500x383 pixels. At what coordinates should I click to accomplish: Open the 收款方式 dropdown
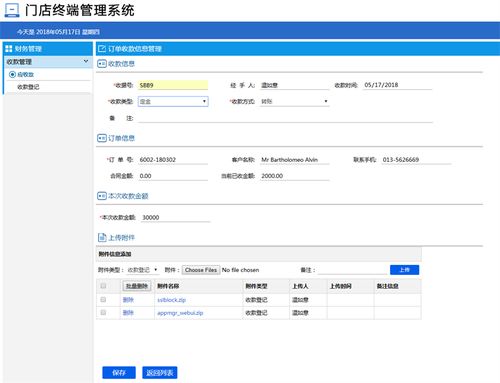[x=295, y=101]
